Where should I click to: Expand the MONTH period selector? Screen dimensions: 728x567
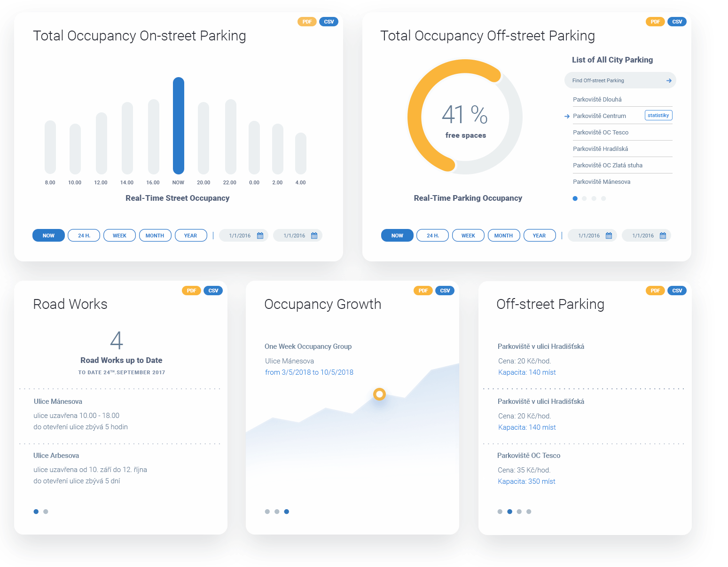pyautogui.click(x=155, y=235)
